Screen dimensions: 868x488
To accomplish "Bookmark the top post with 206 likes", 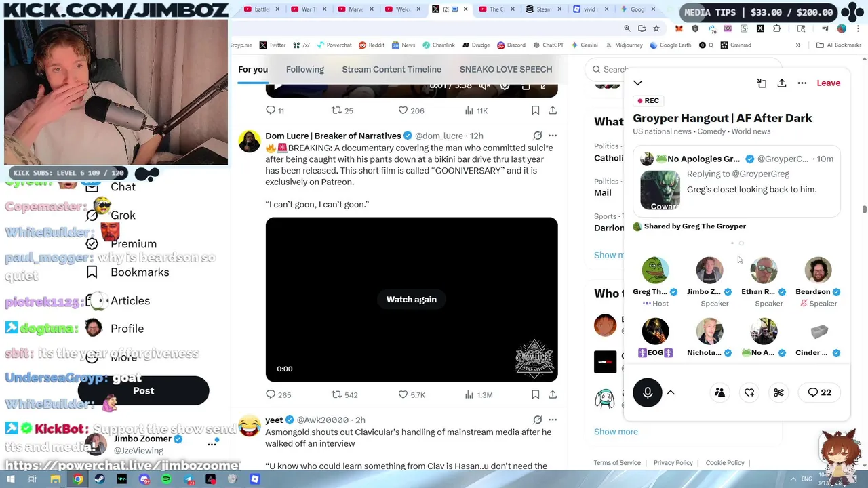I will (535, 110).
